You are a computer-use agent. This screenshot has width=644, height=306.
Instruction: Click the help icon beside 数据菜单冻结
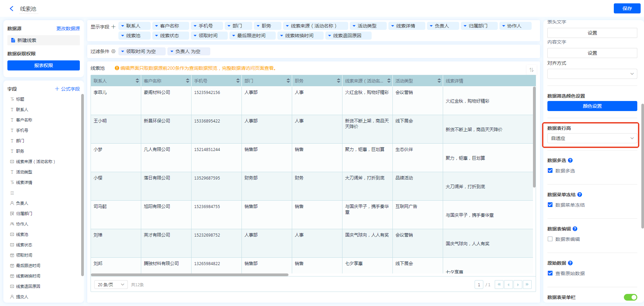[x=580, y=195]
